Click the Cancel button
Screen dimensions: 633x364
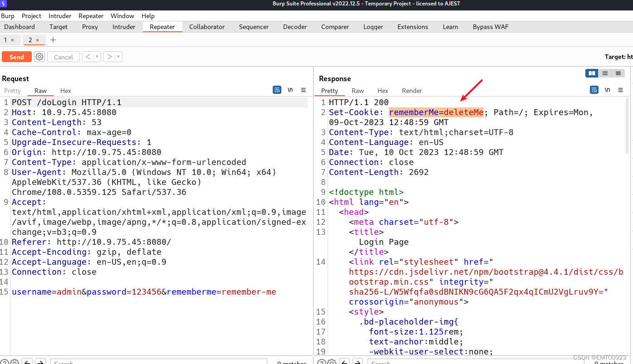click(63, 57)
